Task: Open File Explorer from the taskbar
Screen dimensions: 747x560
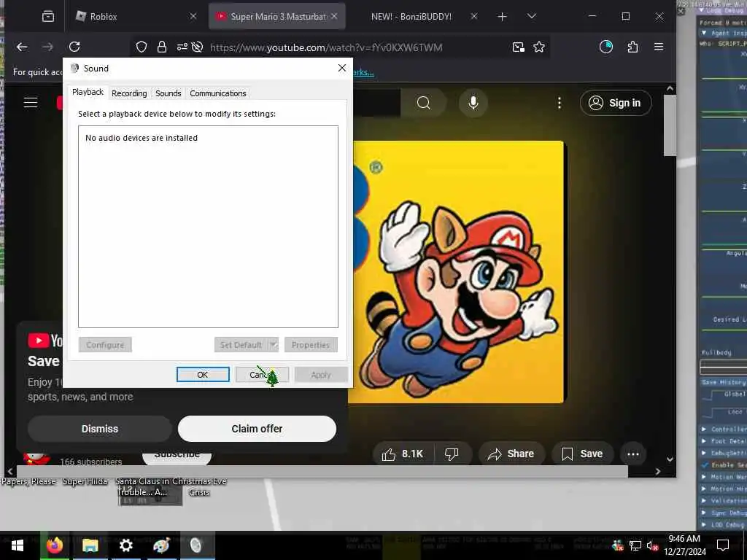Action: coord(90,545)
